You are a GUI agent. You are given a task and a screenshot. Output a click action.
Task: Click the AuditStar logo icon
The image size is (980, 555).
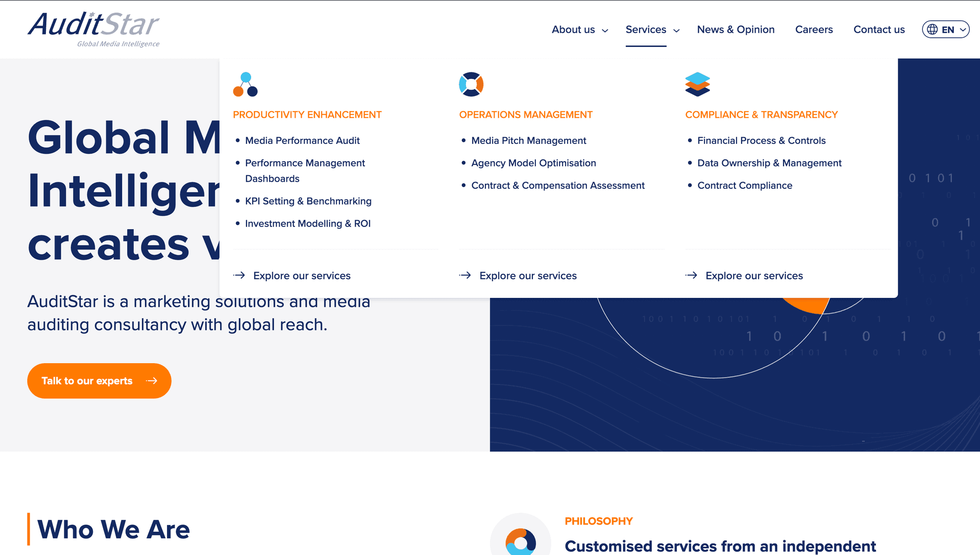coord(93,29)
